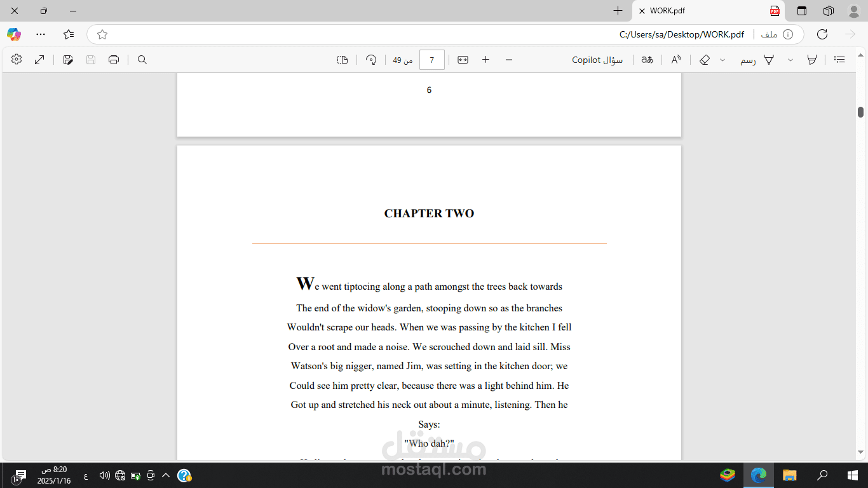868x488 pixels.
Task: View site information icon
Action: click(x=788, y=34)
